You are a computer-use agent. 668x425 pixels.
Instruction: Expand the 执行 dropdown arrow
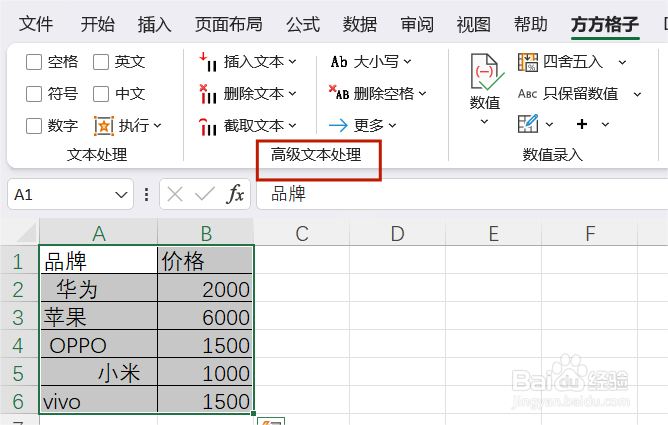pyautogui.click(x=158, y=126)
